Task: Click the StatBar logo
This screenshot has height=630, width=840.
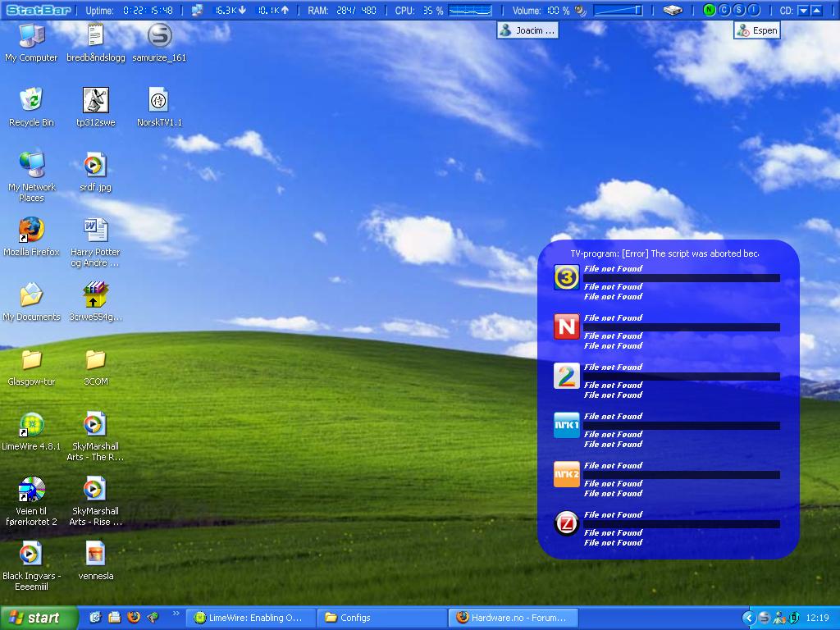Action: (x=38, y=10)
